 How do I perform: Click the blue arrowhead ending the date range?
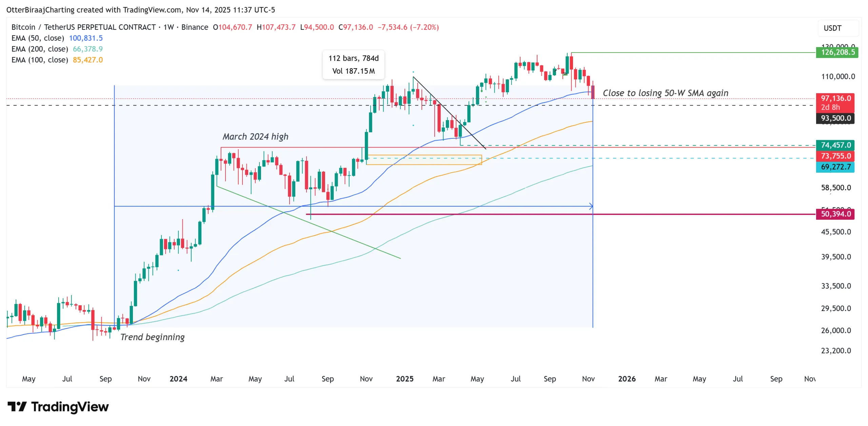click(x=591, y=206)
